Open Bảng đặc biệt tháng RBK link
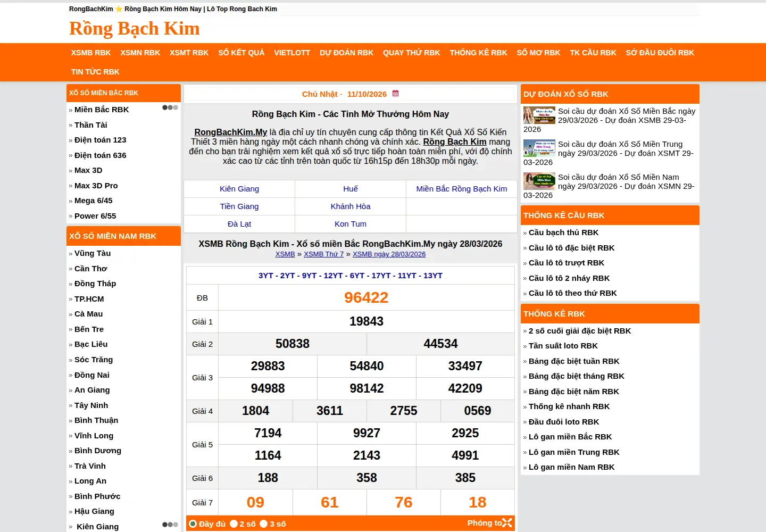 (577, 376)
